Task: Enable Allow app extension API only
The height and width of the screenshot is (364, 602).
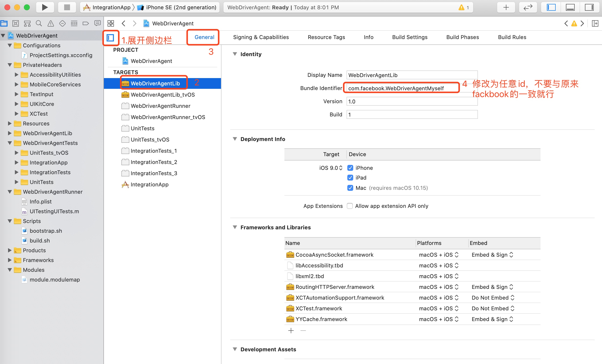Action: [350, 206]
